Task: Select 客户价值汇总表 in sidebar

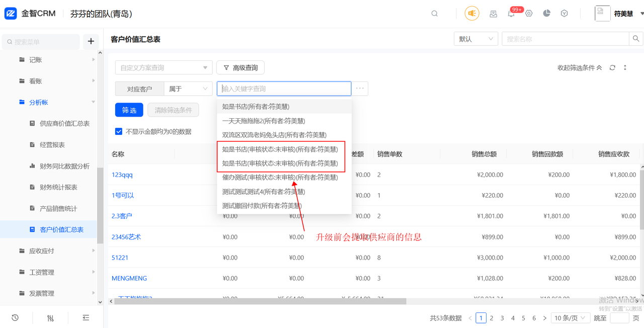Action: pyautogui.click(x=61, y=229)
